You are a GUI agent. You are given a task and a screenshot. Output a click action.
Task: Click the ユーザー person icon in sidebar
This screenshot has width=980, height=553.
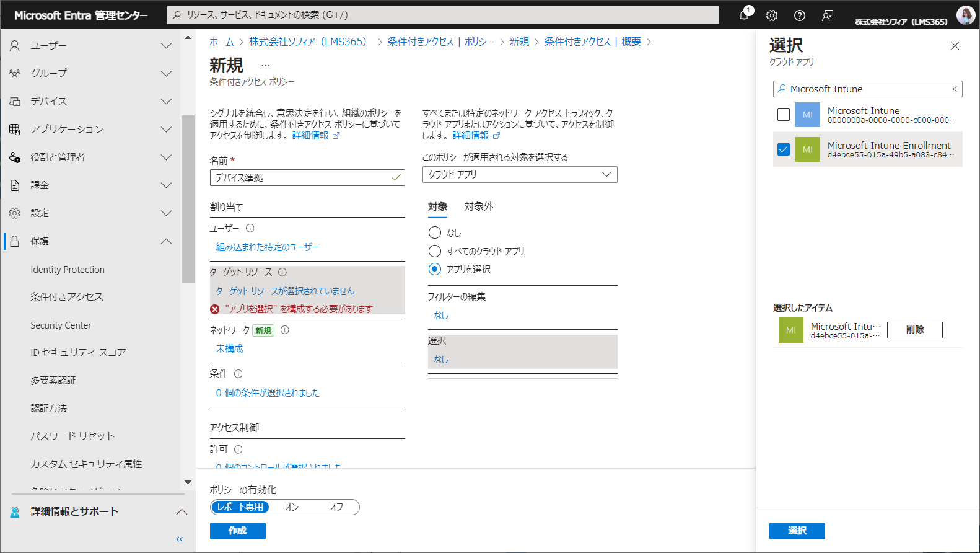tap(15, 46)
